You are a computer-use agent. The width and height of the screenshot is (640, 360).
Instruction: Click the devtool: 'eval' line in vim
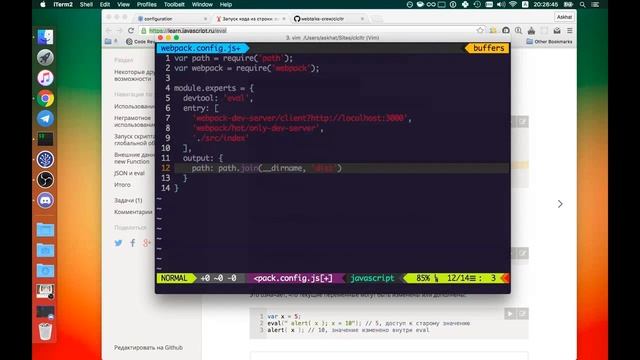pos(218,98)
